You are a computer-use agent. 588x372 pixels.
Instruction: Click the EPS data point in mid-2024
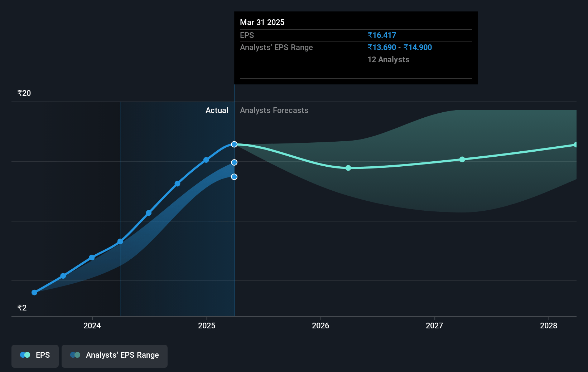tap(149, 213)
